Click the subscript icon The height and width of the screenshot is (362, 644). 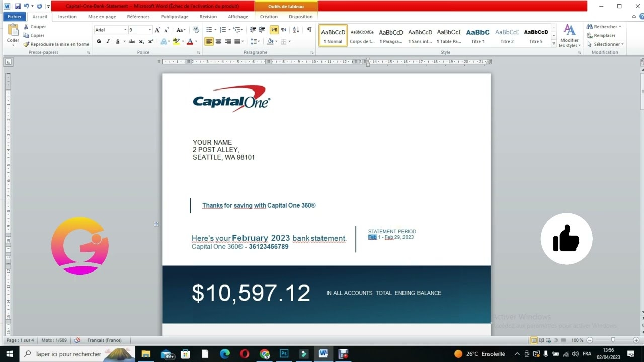pyautogui.click(x=141, y=42)
